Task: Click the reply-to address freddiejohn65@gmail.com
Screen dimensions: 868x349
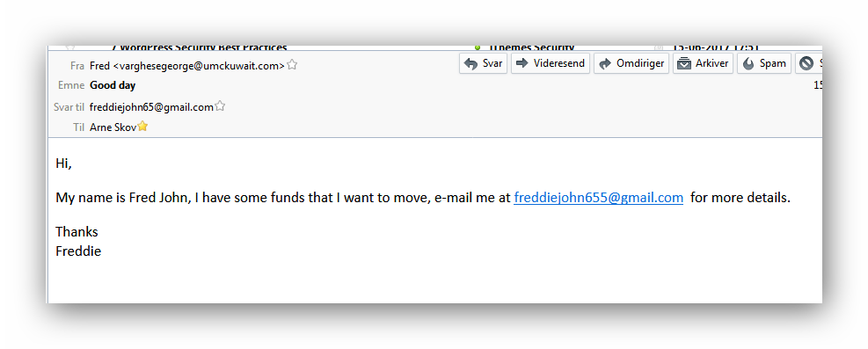Action: click(151, 107)
